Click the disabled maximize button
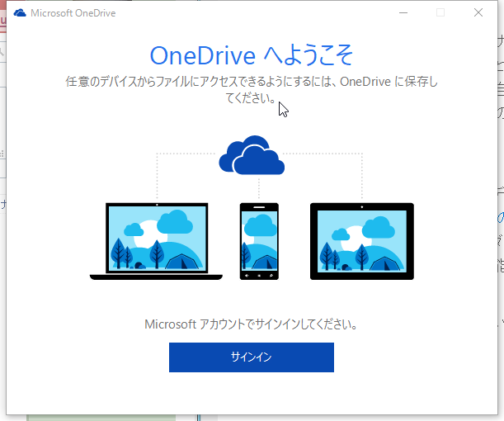The image size is (504, 421). (440, 13)
